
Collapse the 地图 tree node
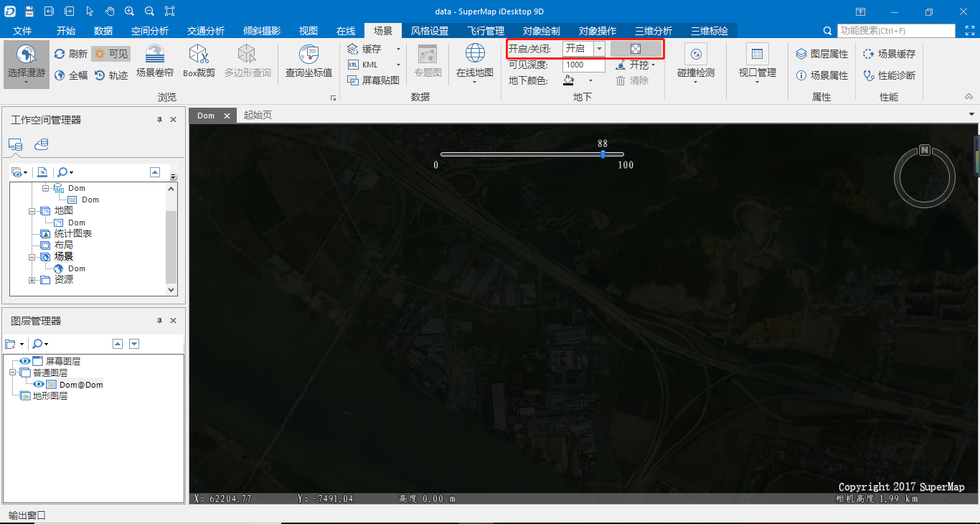tap(32, 211)
